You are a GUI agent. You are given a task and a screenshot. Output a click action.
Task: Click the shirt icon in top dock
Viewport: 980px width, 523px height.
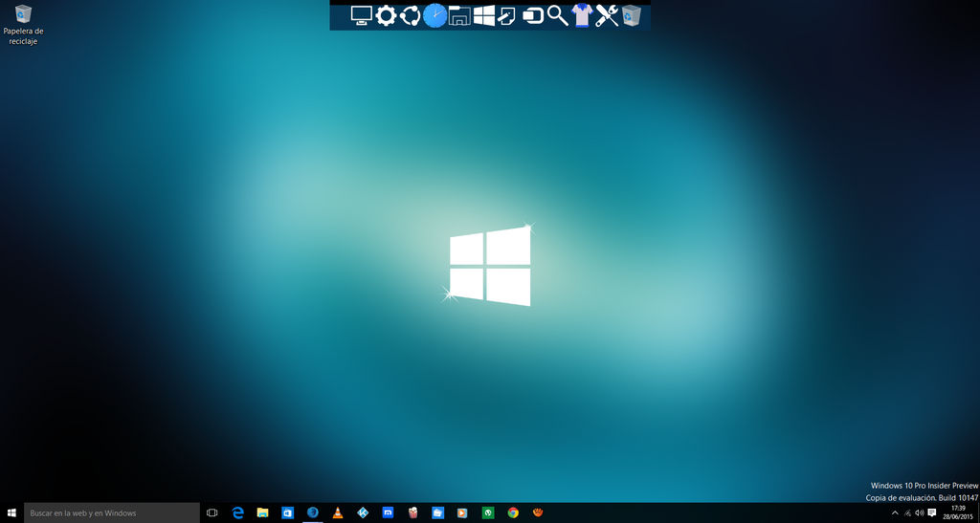pyautogui.click(x=582, y=15)
